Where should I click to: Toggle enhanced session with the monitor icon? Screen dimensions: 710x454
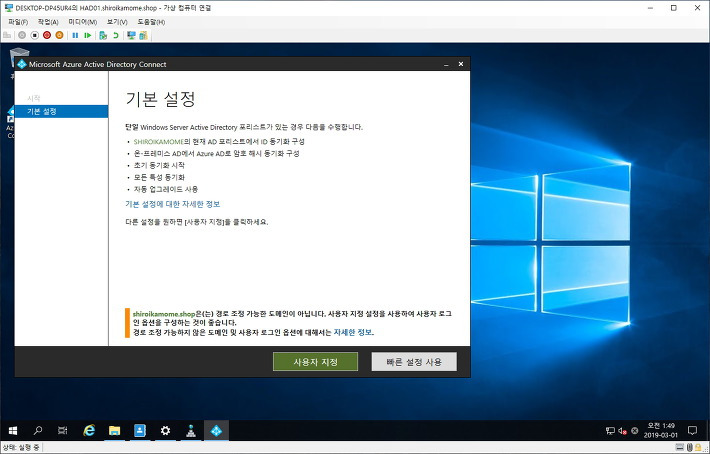[131, 35]
